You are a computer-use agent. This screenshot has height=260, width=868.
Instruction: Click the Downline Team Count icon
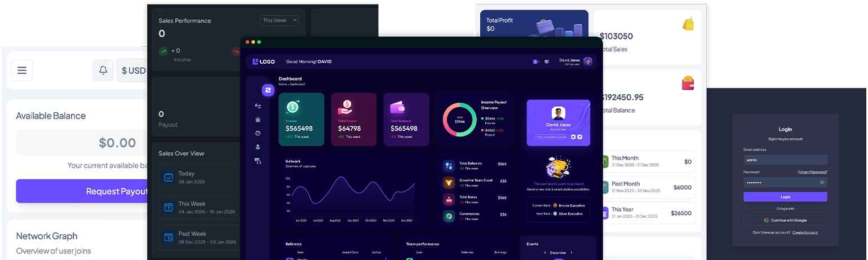pyautogui.click(x=449, y=182)
